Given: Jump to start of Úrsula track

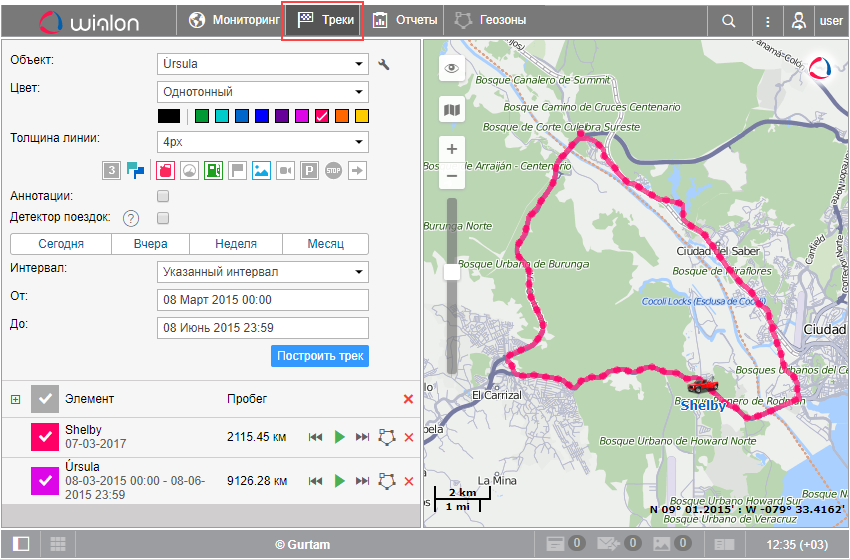Looking at the screenshot, I should (315, 481).
